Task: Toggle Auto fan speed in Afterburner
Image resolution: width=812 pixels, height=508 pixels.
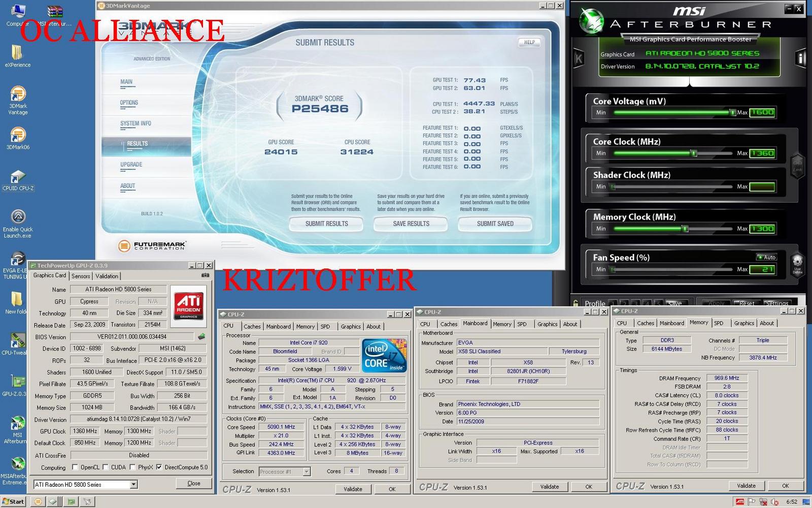Action: click(x=766, y=257)
